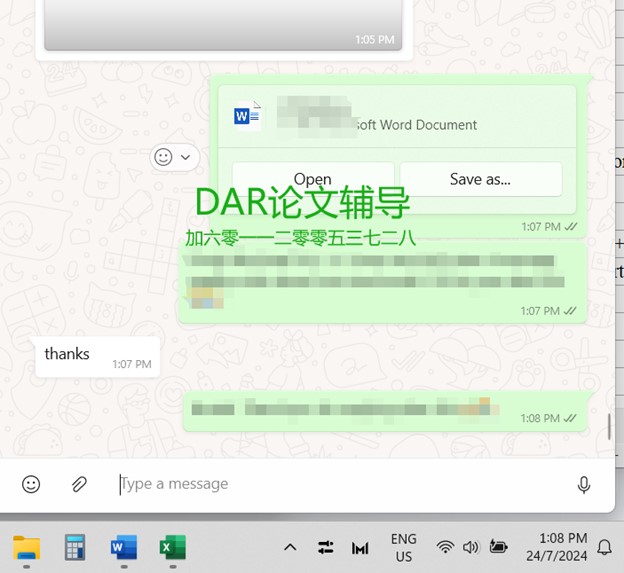Click the battery status icon
The width and height of the screenshot is (624, 573).
coord(498,547)
